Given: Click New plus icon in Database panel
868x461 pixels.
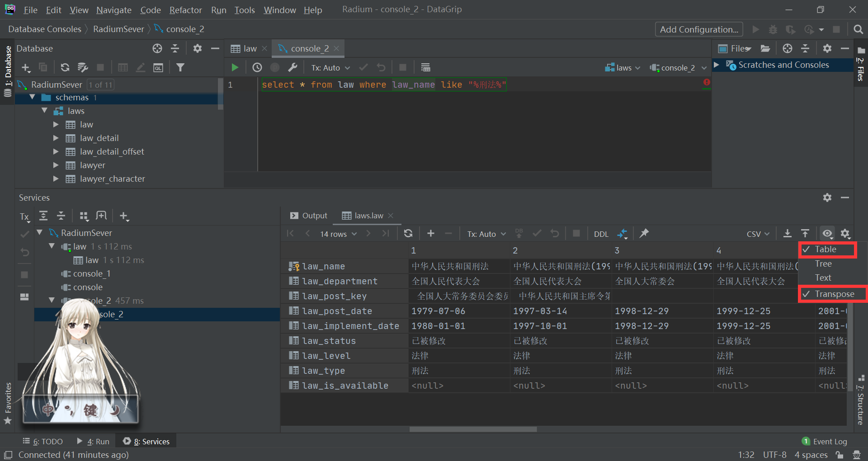Looking at the screenshot, I should (x=26, y=67).
